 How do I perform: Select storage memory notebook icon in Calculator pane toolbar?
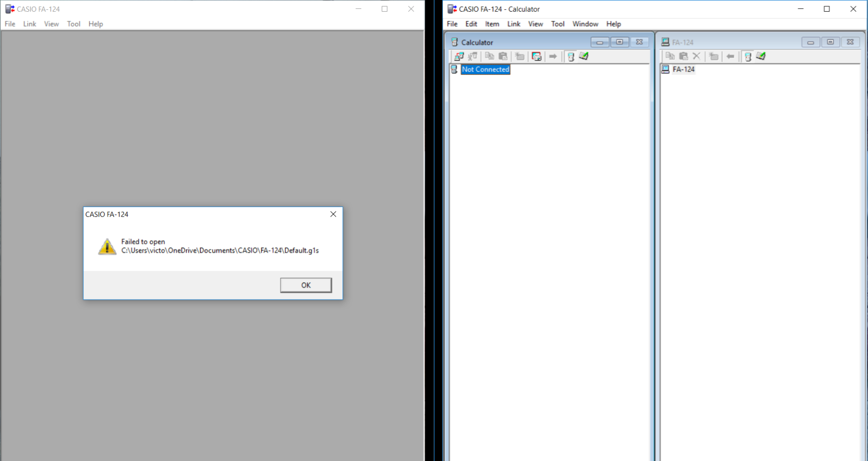(x=584, y=57)
